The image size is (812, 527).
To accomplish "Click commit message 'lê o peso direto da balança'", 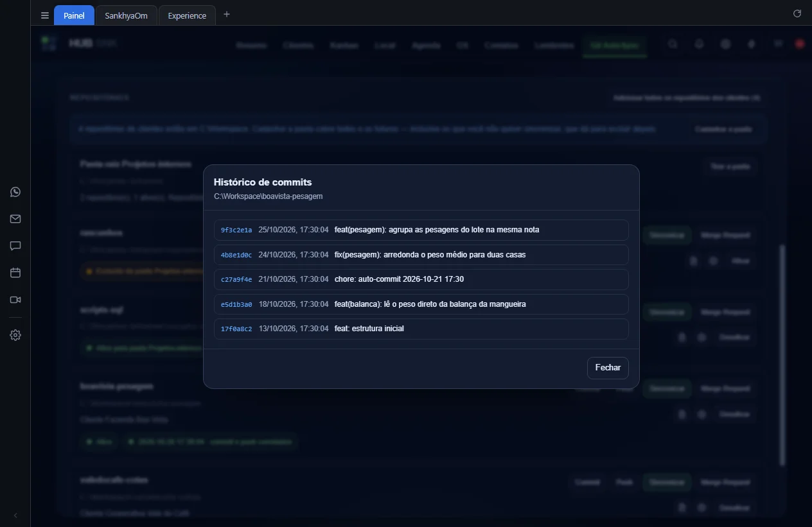I will tap(430, 304).
